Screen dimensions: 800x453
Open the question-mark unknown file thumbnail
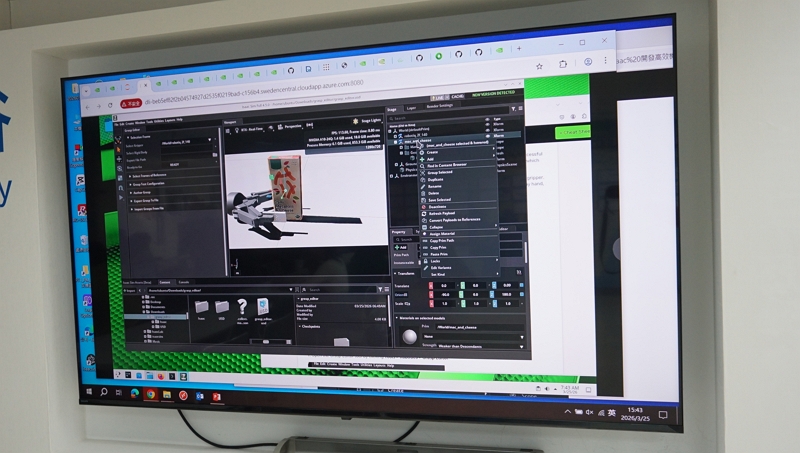point(242,307)
